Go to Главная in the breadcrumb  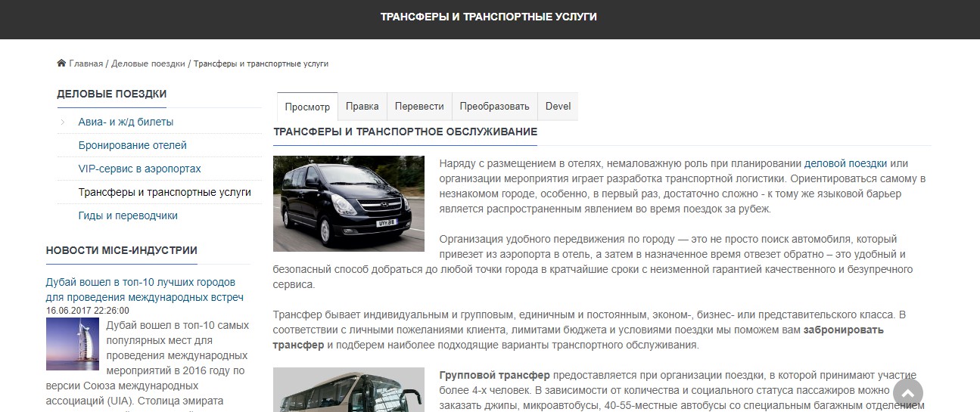coord(86,64)
